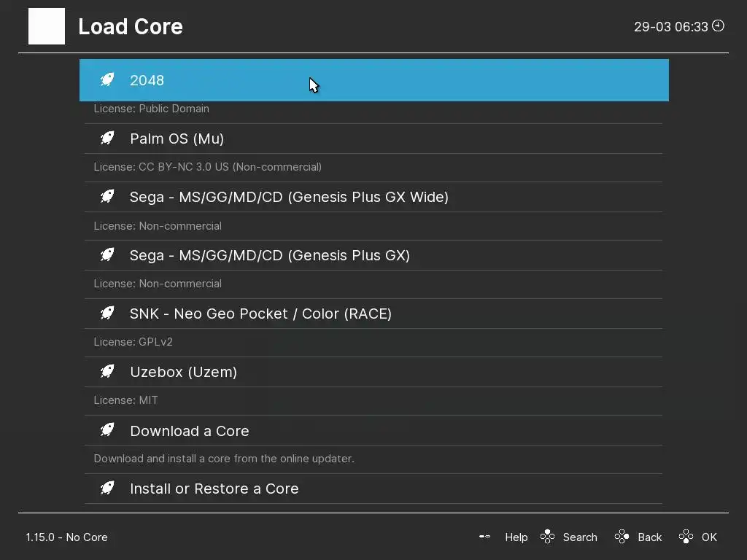The width and height of the screenshot is (747, 560).
Task: Pick SNK Neo Geo Pocket / Color (RACE)
Action: click(x=260, y=314)
